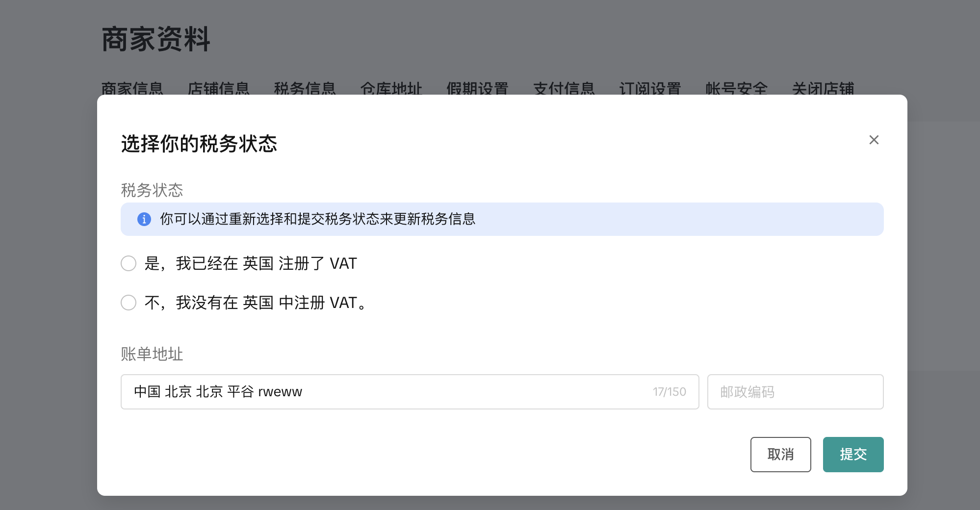This screenshot has width=980, height=510.
Task: Click the billing address input field
Action: click(x=410, y=392)
